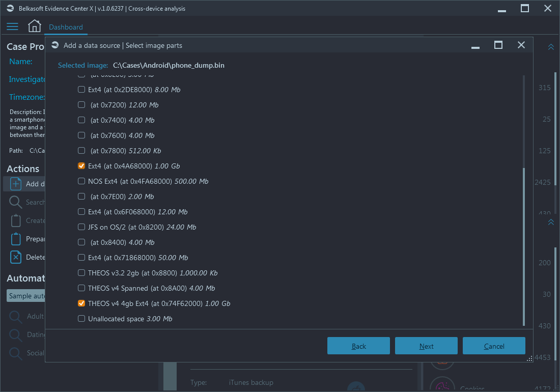The width and height of the screenshot is (560, 392).
Task: Check partition at 0x8400 4.00 Mb
Action: pyautogui.click(x=81, y=242)
